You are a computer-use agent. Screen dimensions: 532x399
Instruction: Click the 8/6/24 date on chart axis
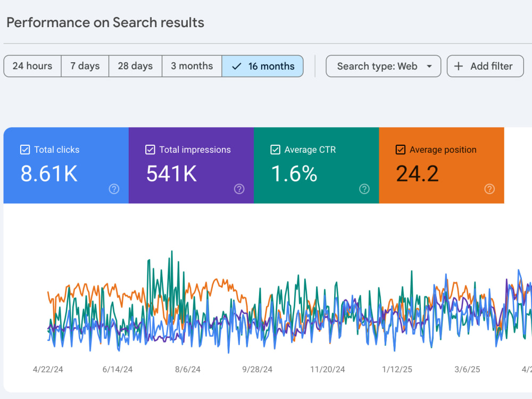pos(188,370)
